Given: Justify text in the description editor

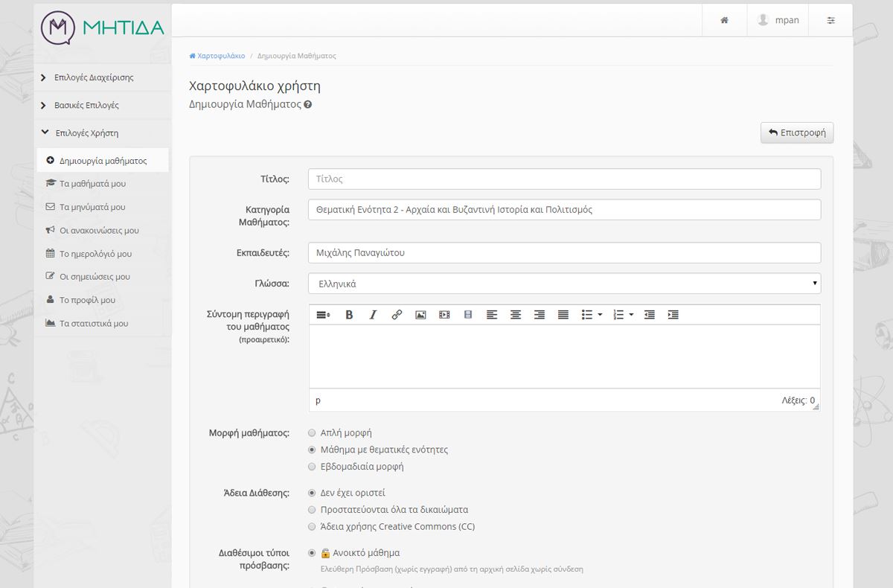Looking at the screenshot, I should pyautogui.click(x=563, y=315).
